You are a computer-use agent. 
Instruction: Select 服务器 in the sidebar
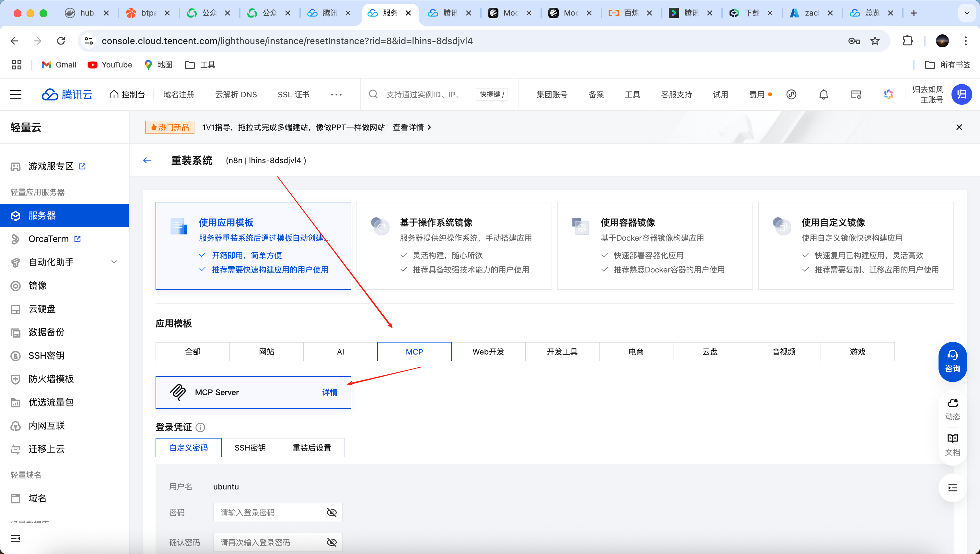click(x=65, y=215)
